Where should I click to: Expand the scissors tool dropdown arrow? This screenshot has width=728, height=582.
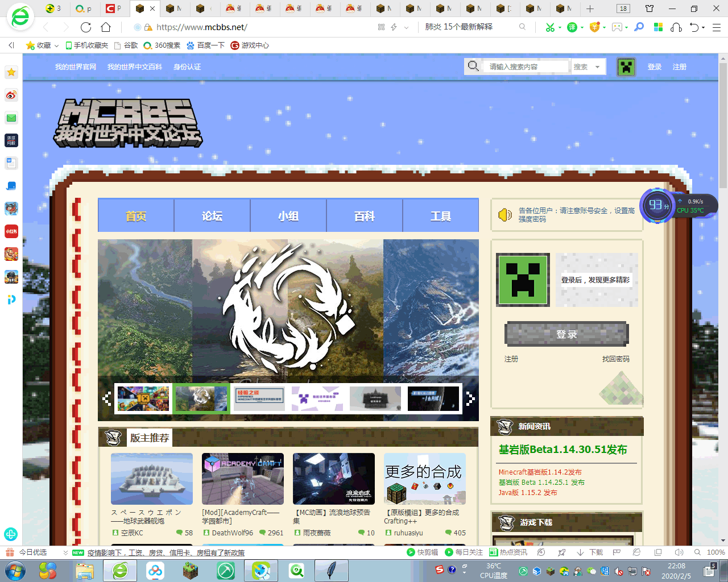tap(560, 27)
